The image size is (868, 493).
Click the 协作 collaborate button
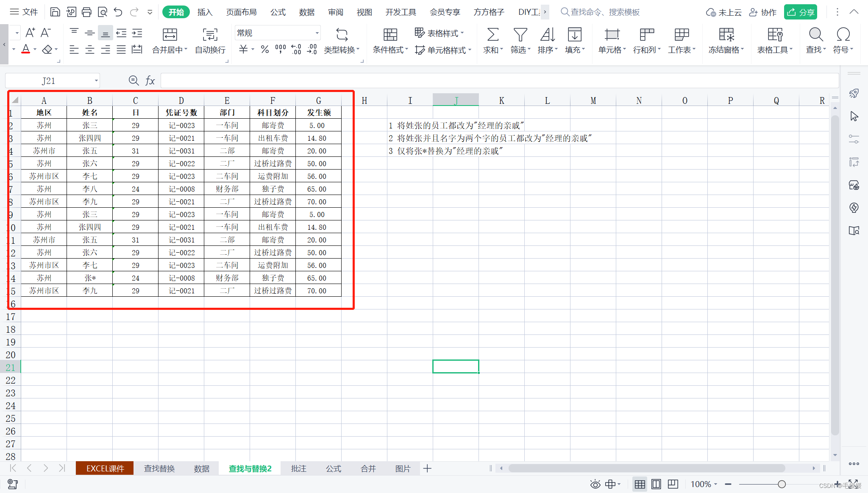tap(763, 12)
